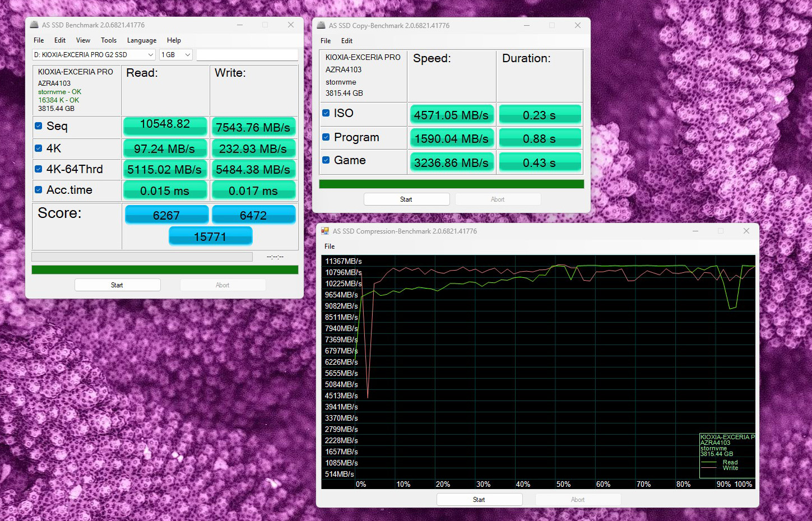The width and height of the screenshot is (812, 521).
Task: Minimize the AS SSD Benchmark window
Action: pyautogui.click(x=240, y=25)
